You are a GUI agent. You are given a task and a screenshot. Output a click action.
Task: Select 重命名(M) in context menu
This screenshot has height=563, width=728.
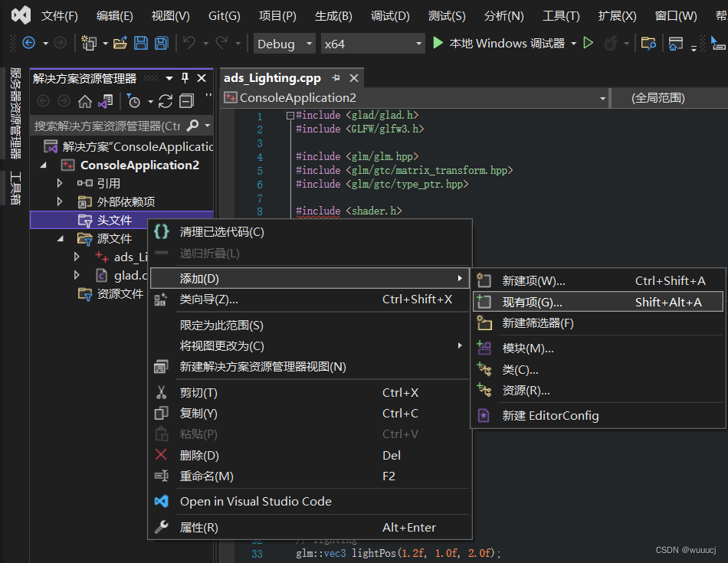(310, 476)
